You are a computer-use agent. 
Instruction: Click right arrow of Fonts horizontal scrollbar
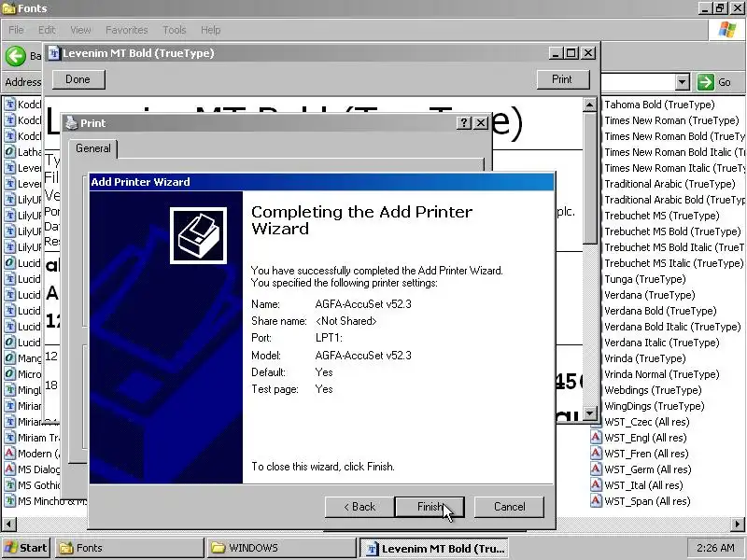point(738,525)
